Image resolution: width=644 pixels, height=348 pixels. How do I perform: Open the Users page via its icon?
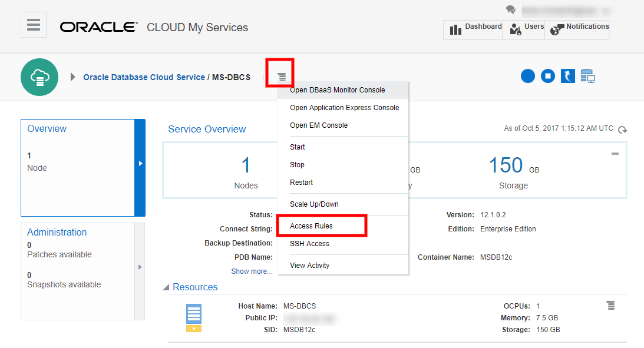point(516,29)
